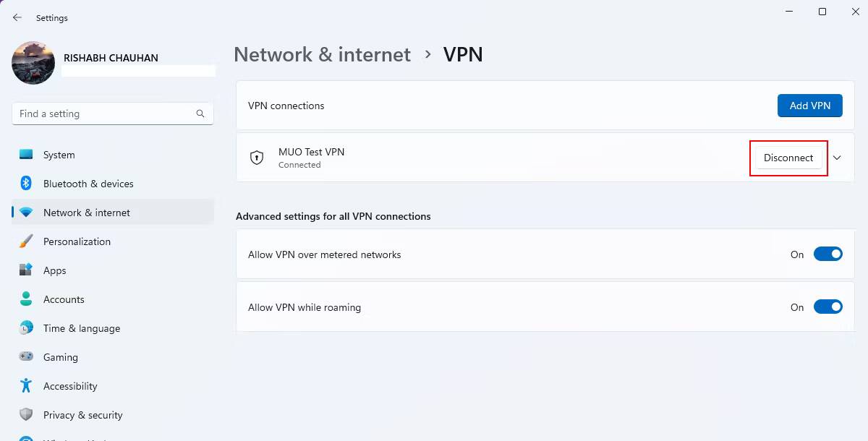Select the Bluetooth & devices icon

click(26, 183)
